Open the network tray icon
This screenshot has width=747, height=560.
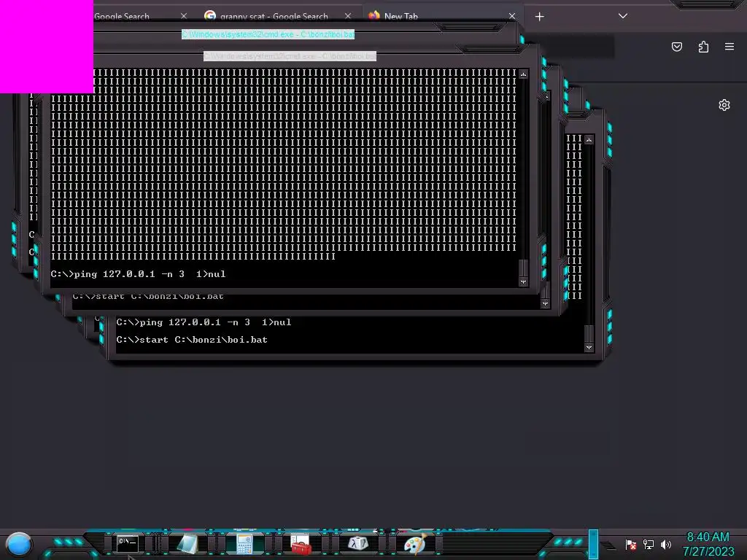click(x=649, y=544)
